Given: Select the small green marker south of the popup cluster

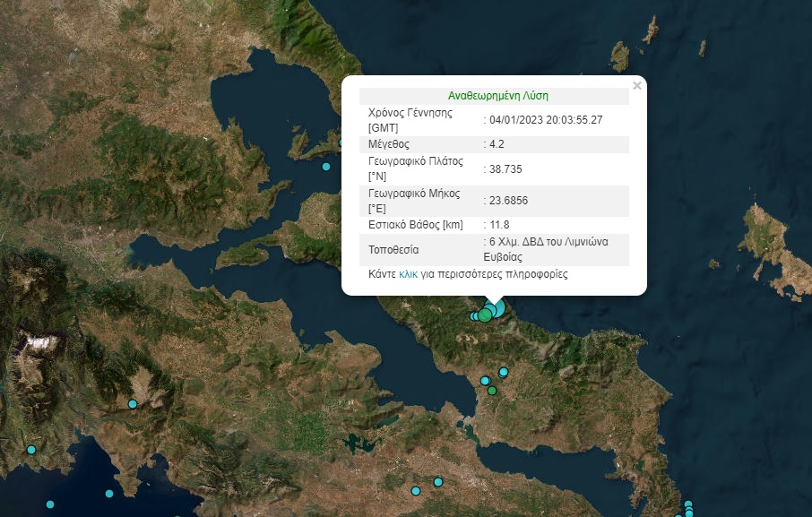Looking at the screenshot, I should [492, 390].
